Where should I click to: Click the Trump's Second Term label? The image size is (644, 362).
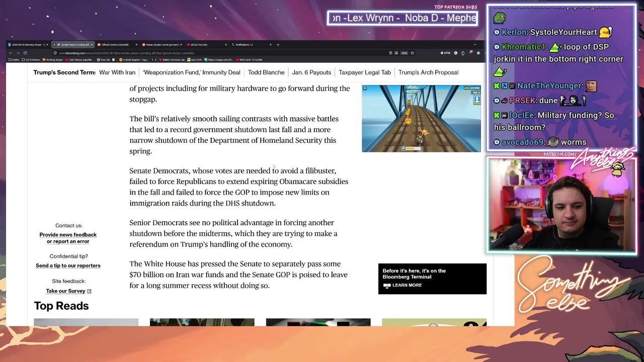pos(64,72)
